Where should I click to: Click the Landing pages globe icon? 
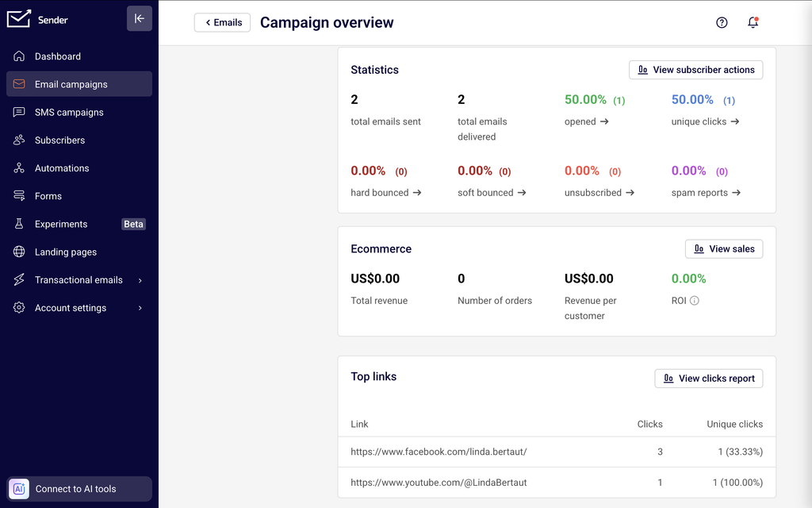(19, 252)
